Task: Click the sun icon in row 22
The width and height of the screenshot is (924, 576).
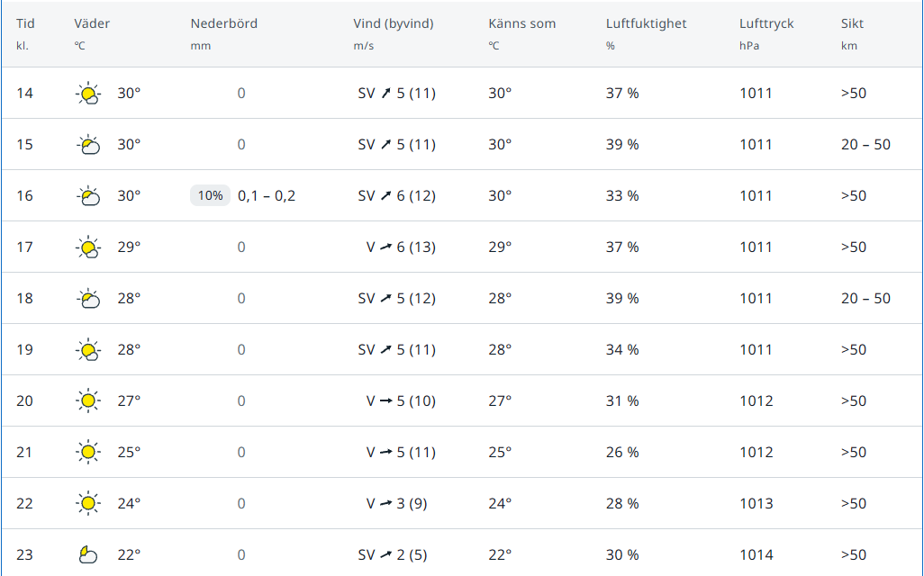Action: [x=88, y=503]
